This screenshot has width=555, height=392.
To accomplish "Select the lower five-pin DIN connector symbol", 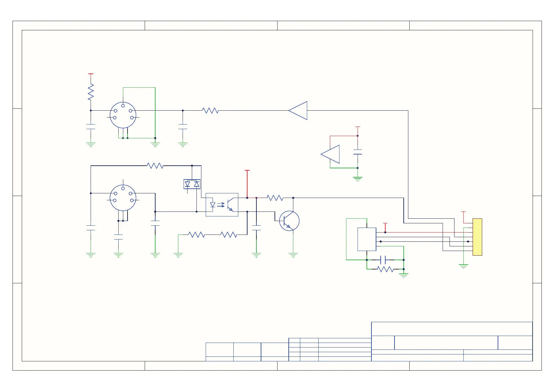I will (123, 198).
